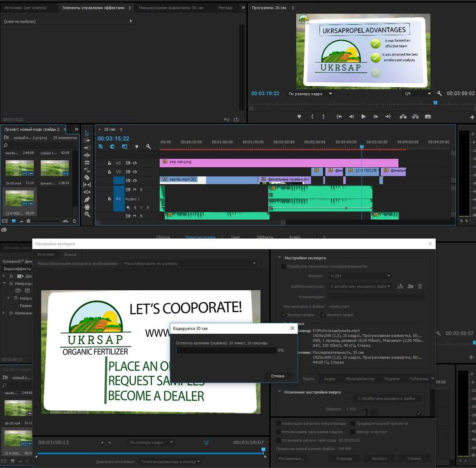Select the Razor tool in the tools panel
Image resolution: width=476 pixels, height=468 pixels.
pyautogui.click(x=87, y=177)
